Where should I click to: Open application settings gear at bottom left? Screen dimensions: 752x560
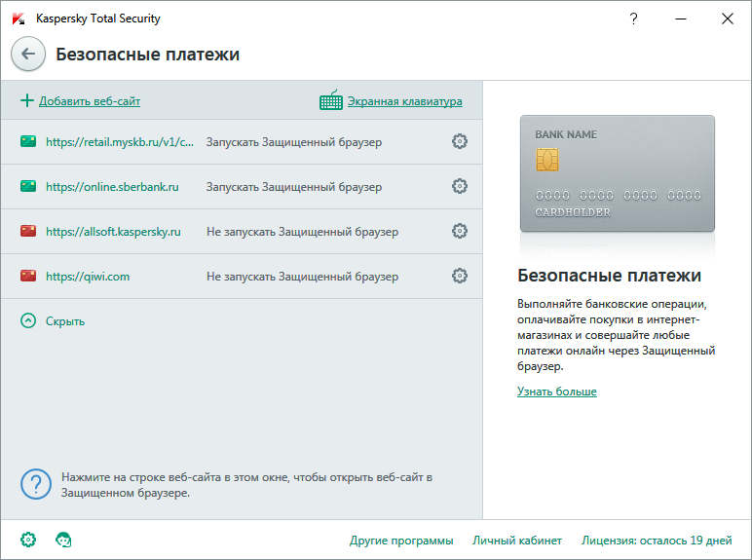(28, 540)
